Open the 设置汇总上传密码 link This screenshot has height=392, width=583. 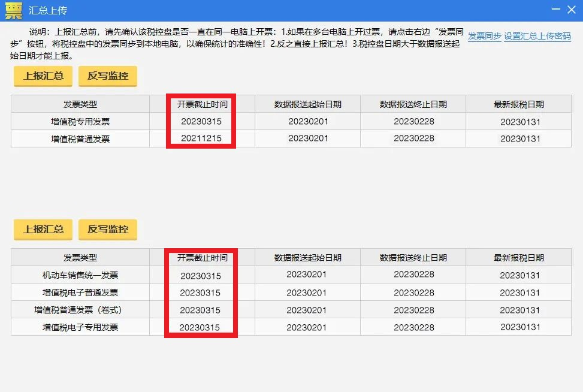coord(537,36)
